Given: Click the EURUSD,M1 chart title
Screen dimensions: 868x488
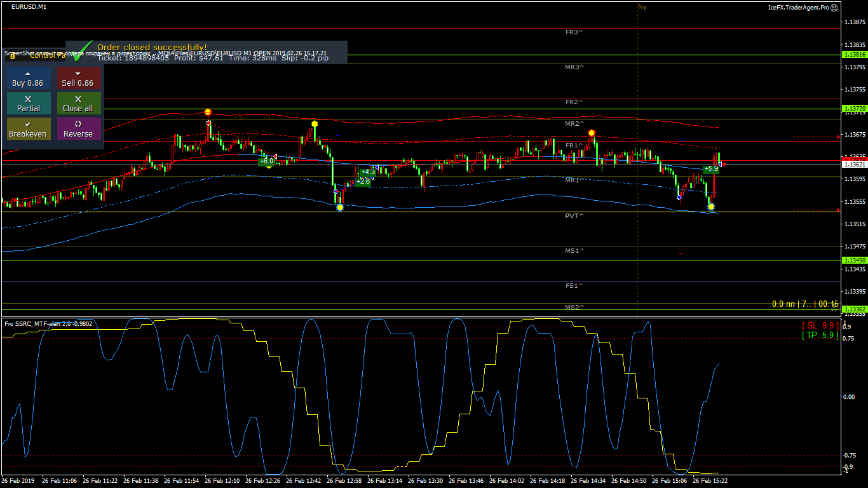Looking at the screenshot, I should pyautogui.click(x=29, y=6).
